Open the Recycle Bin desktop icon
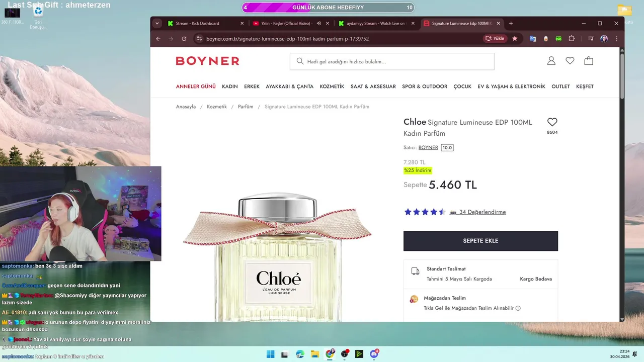The width and height of the screenshot is (644, 362). [x=38, y=16]
